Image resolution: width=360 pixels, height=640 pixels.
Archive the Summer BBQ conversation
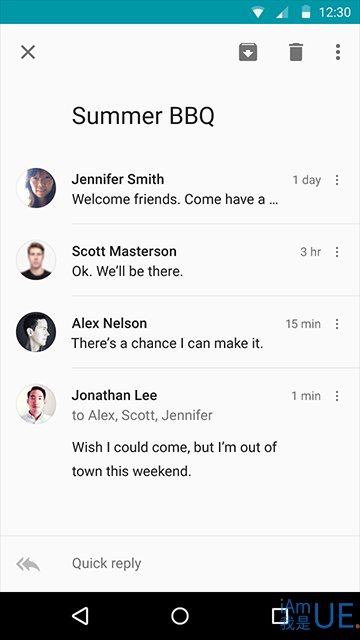pos(248,52)
